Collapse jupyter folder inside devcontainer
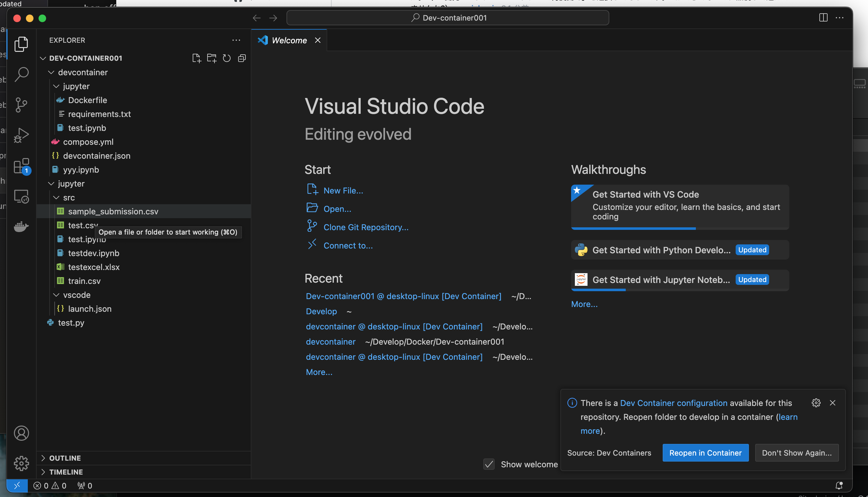The image size is (868, 497). [56, 86]
